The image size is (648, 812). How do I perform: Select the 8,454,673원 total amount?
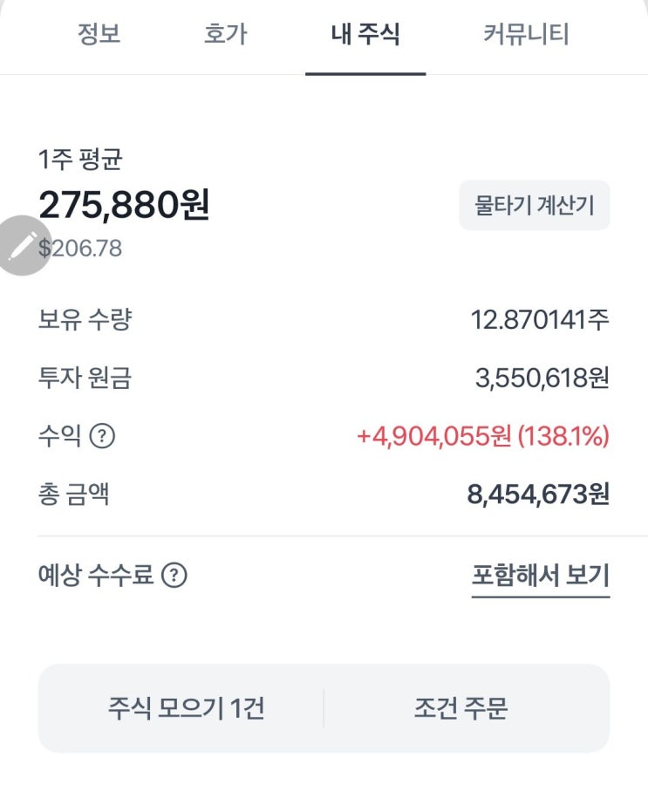(x=538, y=495)
